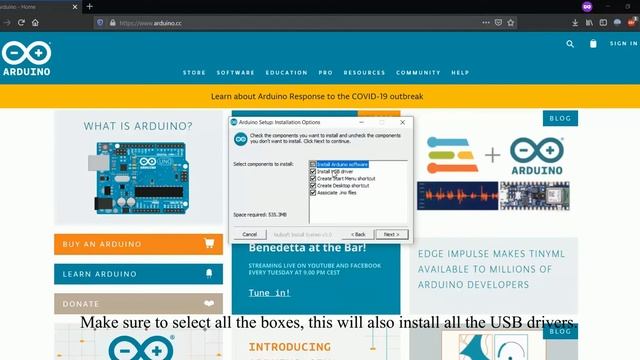This screenshot has height=360, width=640.
Task: Bookmark this page with the star icon
Action: click(511, 23)
